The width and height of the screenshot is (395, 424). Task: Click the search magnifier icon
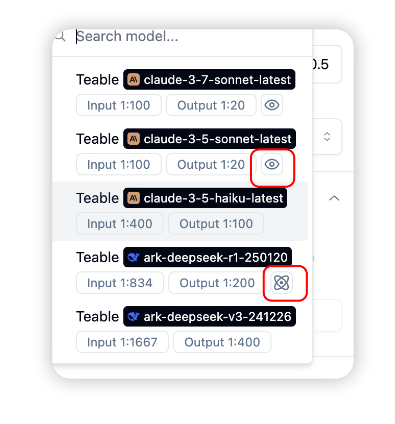pos(60,36)
